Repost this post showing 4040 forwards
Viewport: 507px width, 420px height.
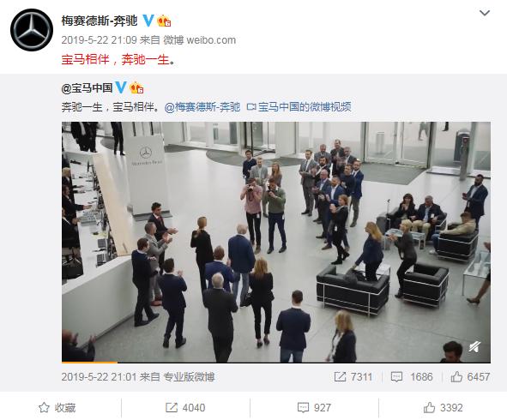[x=185, y=408]
